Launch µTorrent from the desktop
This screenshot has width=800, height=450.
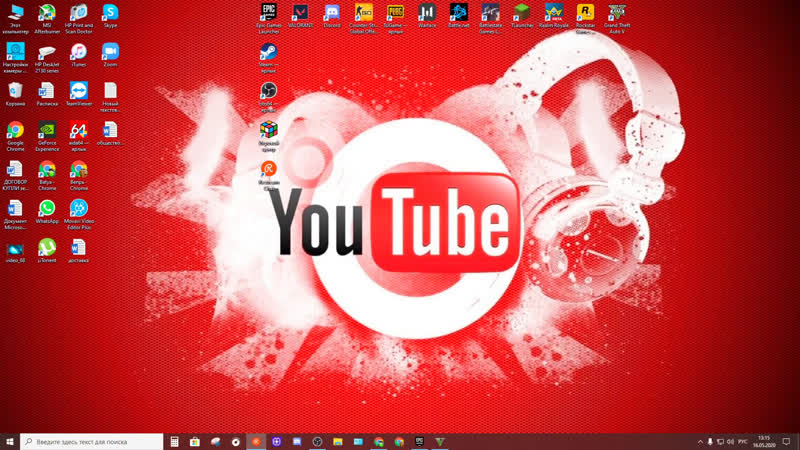[x=47, y=251]
